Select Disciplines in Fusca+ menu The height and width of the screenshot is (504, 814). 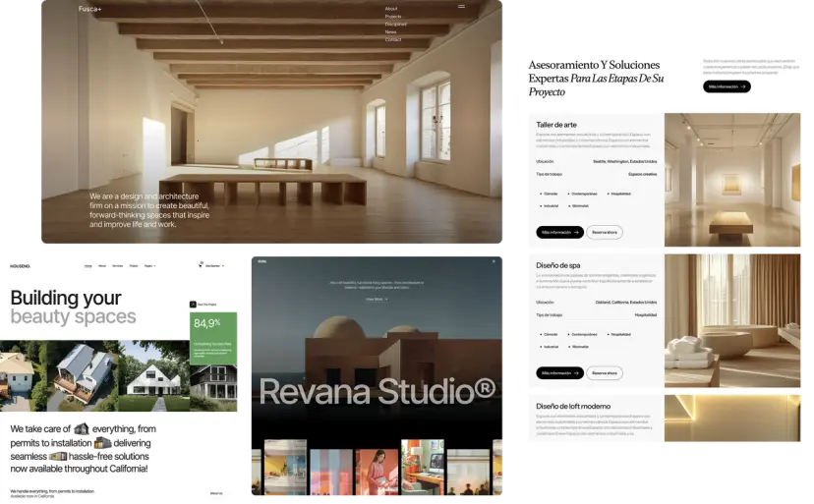pyautogui.click(x=395, y=25)
